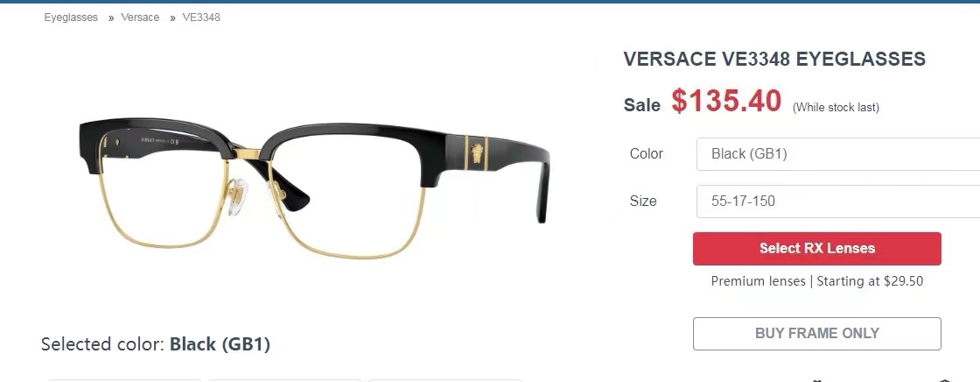Click the $135.40 sale price
The image size is (980, 382).
tap(726, 101)
